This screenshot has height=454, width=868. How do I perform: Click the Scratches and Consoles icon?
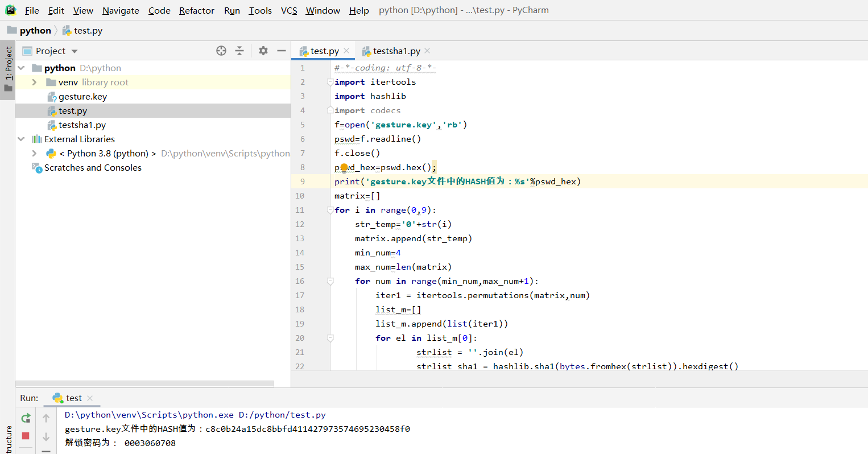coord(37,167)
